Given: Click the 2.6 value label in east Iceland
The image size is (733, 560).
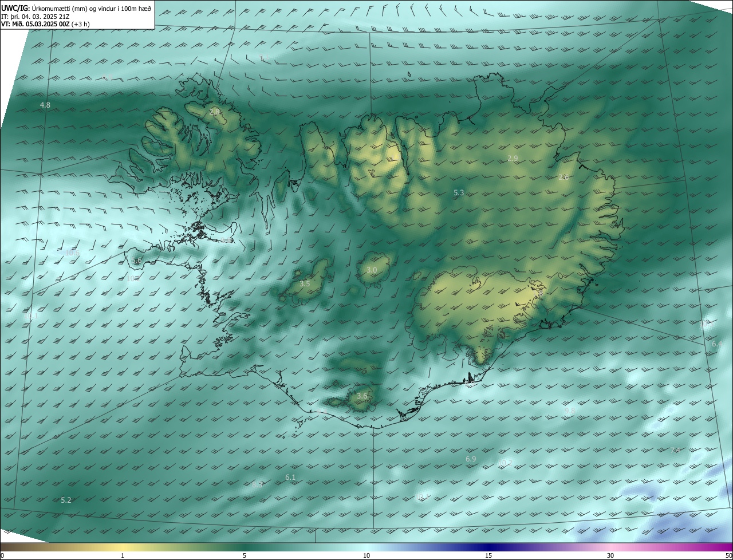Looking at the screenshot, I should coord(563,178).
